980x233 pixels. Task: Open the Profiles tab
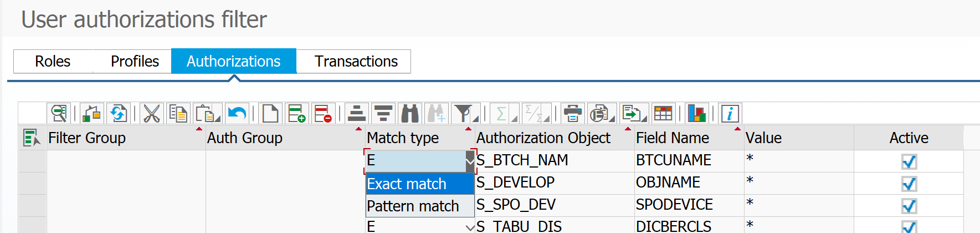coord(135,61)
